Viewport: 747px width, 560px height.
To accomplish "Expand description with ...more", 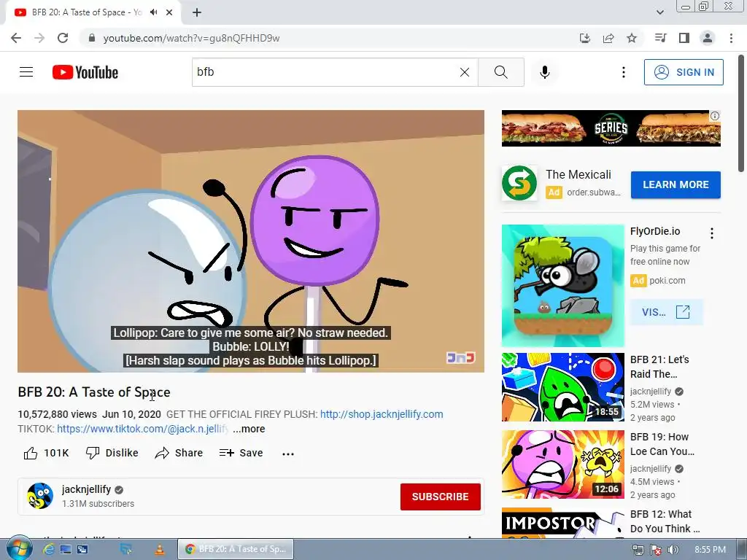I will pos(249,429).
